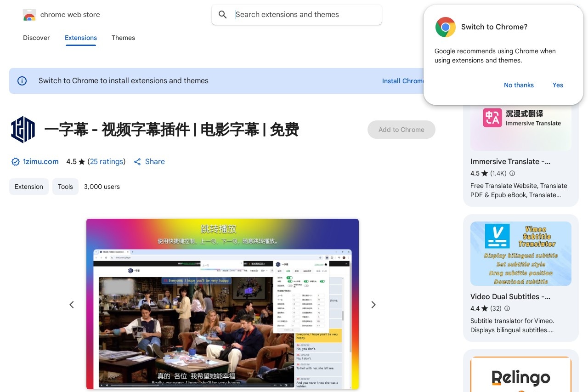
Task: Open Vimeo Subtitle Translator card image
Action: click(521, 254)
